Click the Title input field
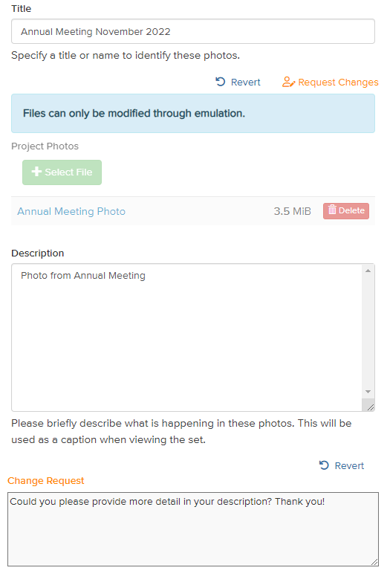 click(x=193, y=31)
